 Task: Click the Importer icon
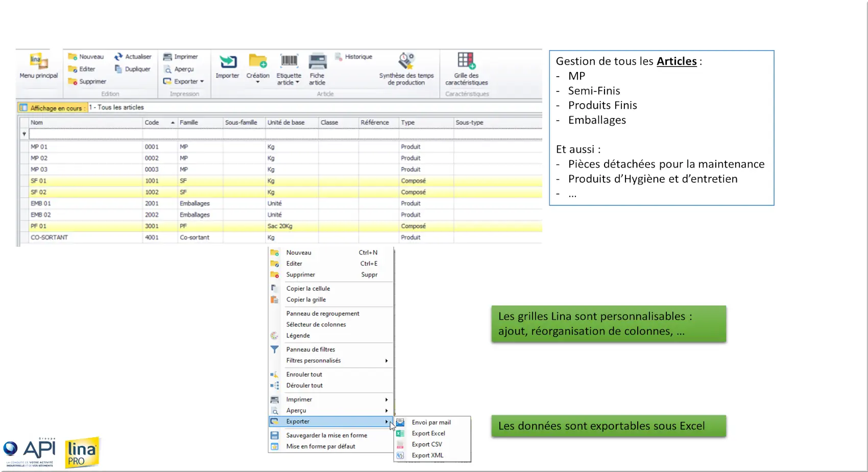(227, 66)
